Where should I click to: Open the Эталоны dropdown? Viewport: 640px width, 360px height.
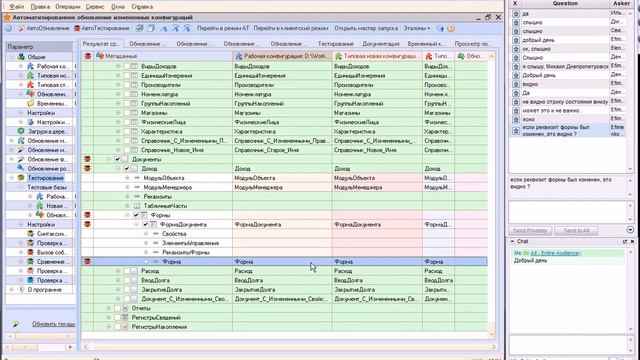(x=416, y=29)
